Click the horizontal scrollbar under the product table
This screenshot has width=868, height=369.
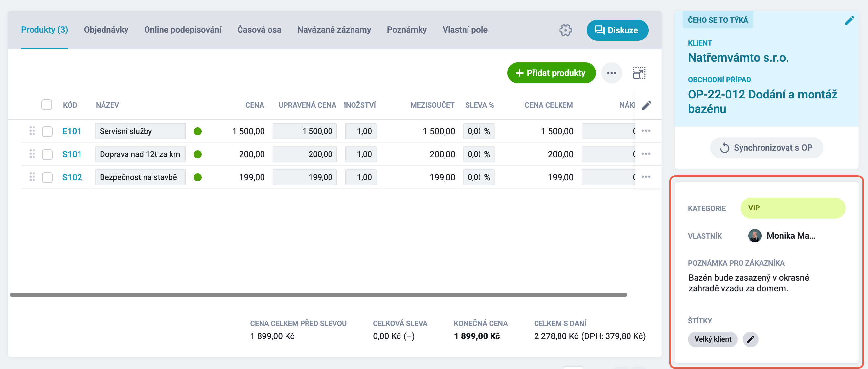[x=318, y=294]
